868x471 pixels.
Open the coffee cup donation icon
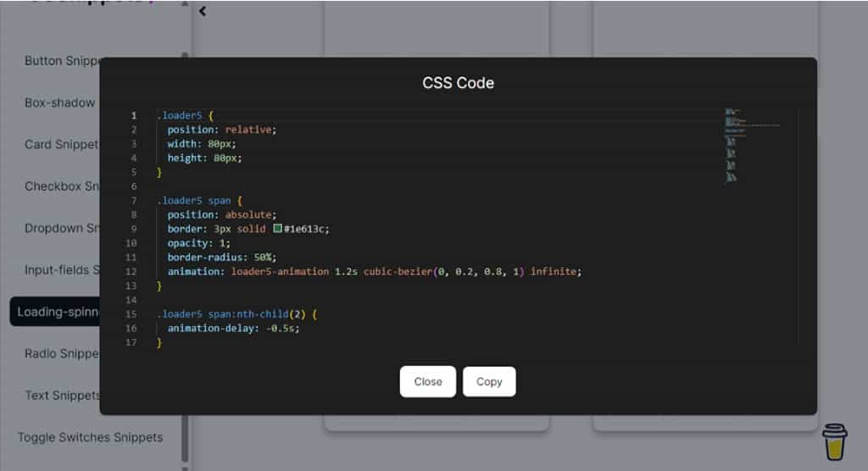[x=835, y=441]
